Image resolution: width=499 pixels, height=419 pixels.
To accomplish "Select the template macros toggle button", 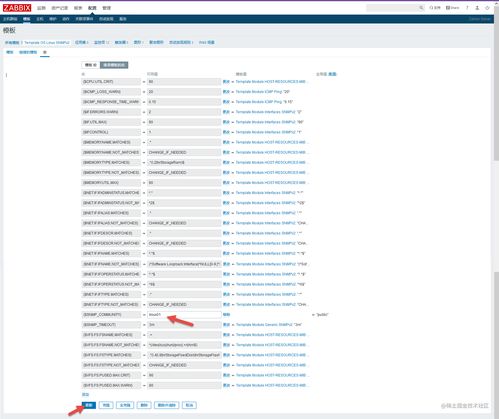I will tap(91, 65).
